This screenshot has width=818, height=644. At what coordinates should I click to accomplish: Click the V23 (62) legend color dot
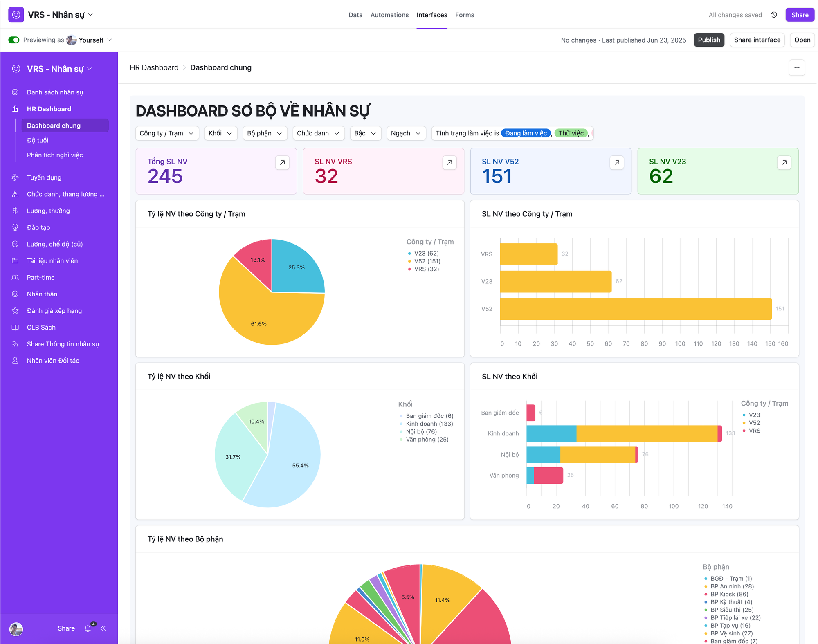[409, 254]
